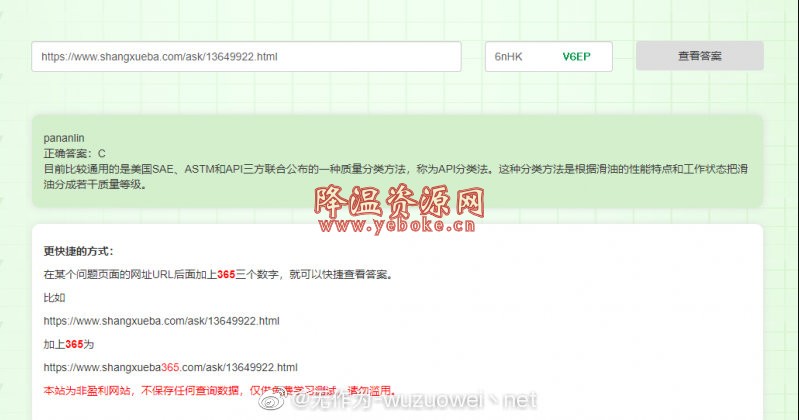
Task: Click the 正确答案：C line
Action: point(74,153)
